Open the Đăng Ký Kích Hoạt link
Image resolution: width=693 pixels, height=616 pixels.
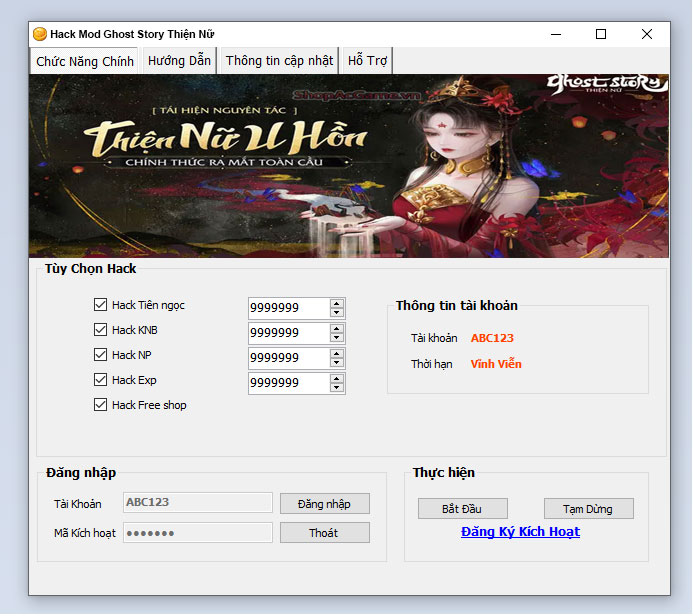520,532
